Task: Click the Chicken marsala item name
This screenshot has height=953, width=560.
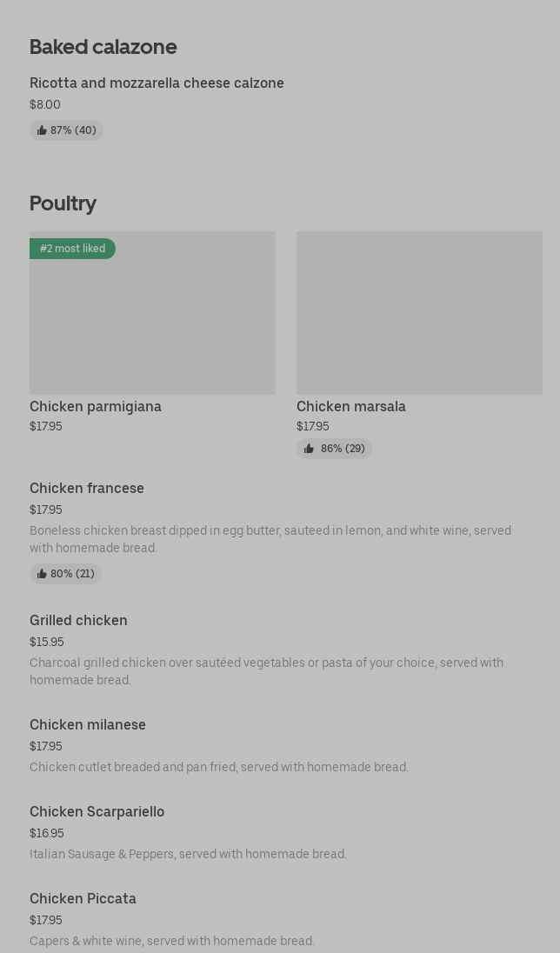Action: pyautogui.click(x=351, y=407)
